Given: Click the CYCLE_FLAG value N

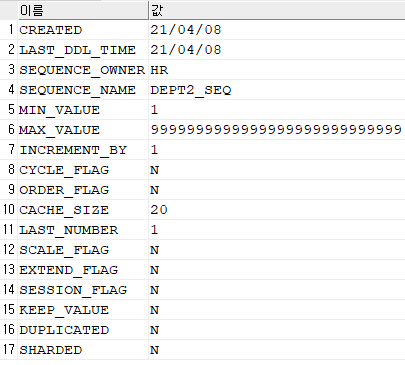Looking at the screenshot, I should pos(277,170).
